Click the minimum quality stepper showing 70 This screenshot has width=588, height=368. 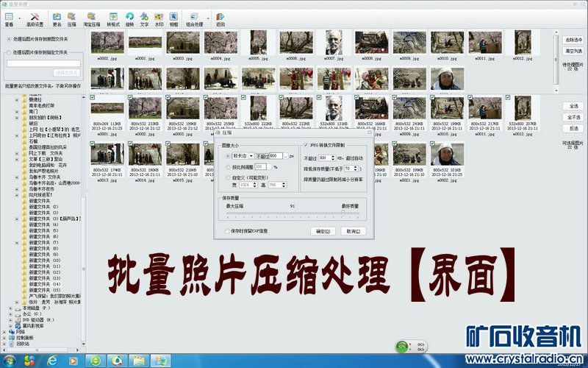[x=356, y=169]
